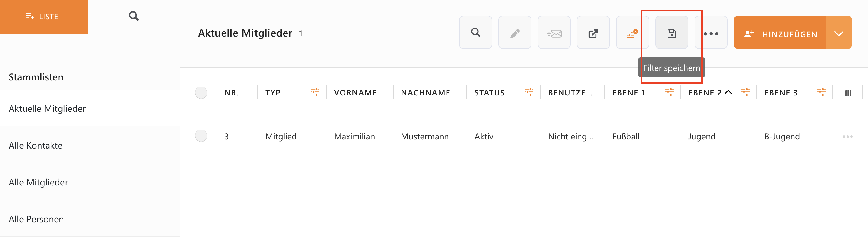Open Alle Mitglieder list

pyautogui.click(x=89, y=182)
